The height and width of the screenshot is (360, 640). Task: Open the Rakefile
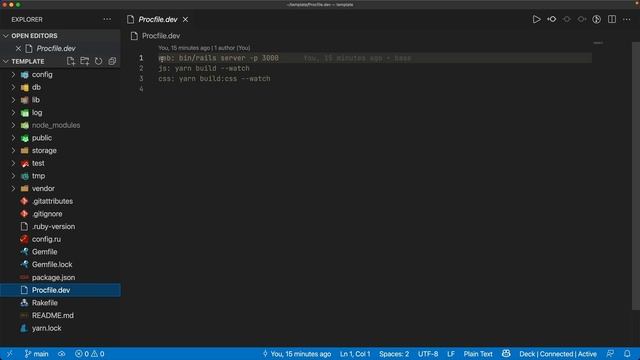pos(60,303)
